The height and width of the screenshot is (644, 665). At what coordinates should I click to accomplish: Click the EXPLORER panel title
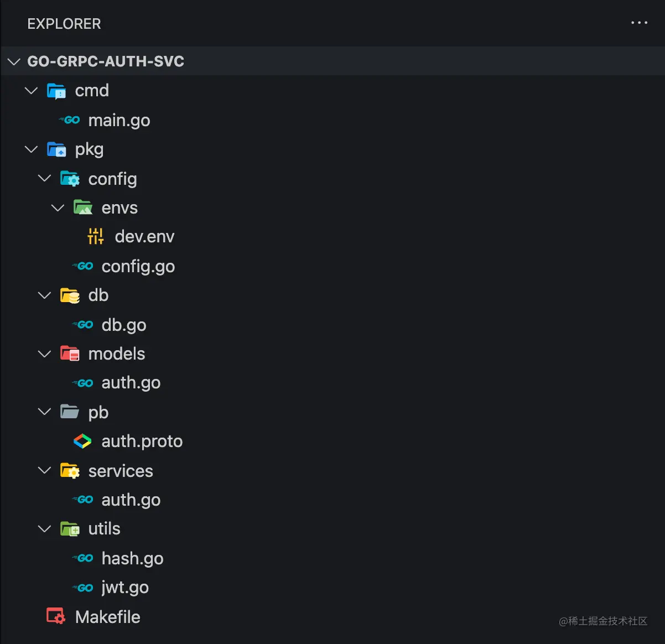pyautogui.click(x=64, y=24)
